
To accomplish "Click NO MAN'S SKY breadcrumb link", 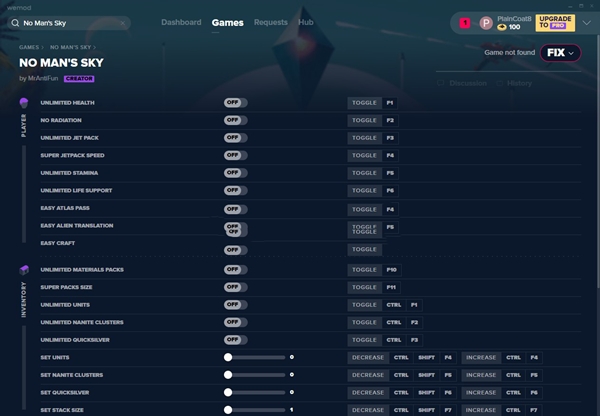I will [70, 47].
